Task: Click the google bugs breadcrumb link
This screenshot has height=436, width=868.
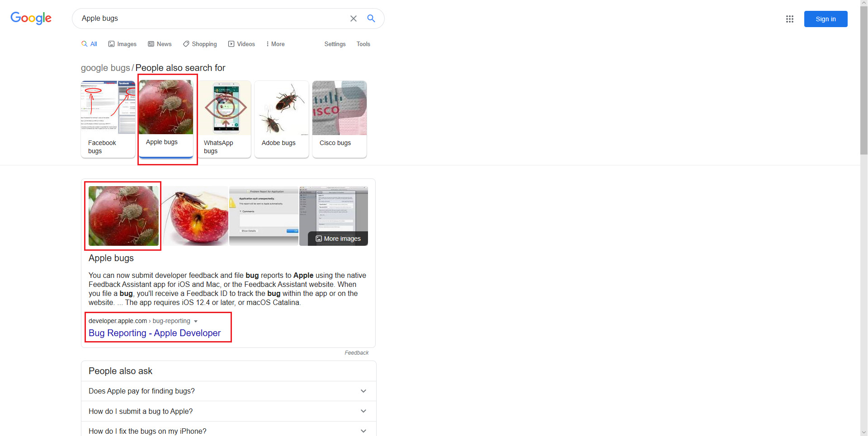Action: pos(105,68)
